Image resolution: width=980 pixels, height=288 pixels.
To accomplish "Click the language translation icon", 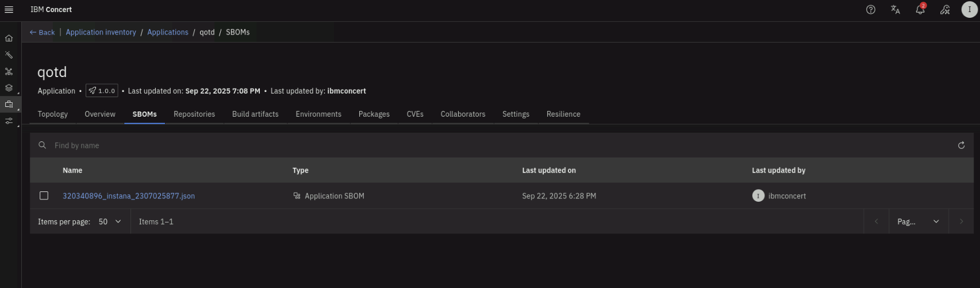I will click(895, 10).
